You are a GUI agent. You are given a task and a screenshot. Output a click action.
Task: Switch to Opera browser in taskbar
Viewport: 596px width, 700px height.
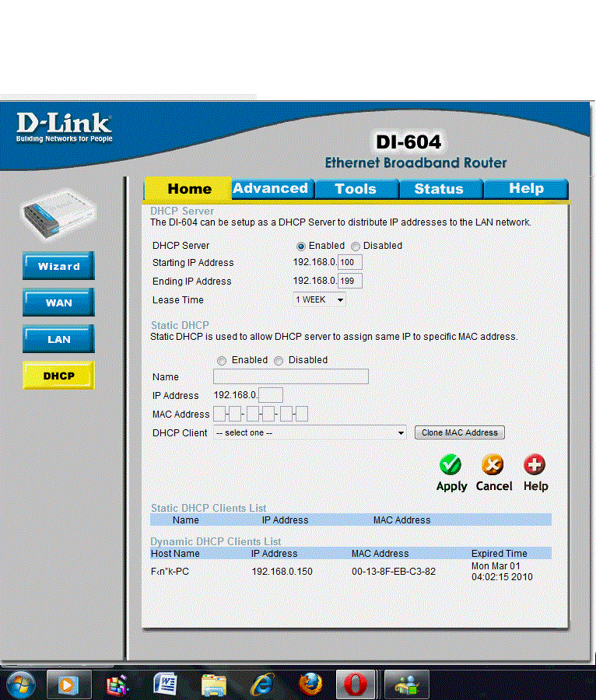[x=356, y=684]
